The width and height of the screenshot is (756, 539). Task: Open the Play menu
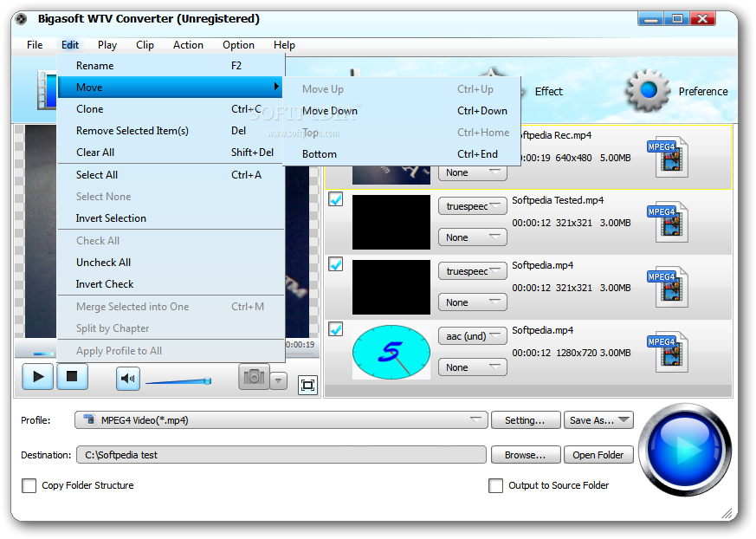click(107, 45)
